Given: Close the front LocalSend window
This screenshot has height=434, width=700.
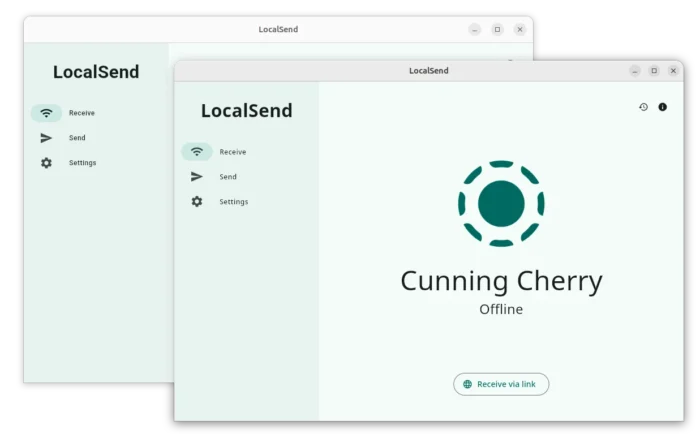Looking at the screenshot, I should click(673, 71).
